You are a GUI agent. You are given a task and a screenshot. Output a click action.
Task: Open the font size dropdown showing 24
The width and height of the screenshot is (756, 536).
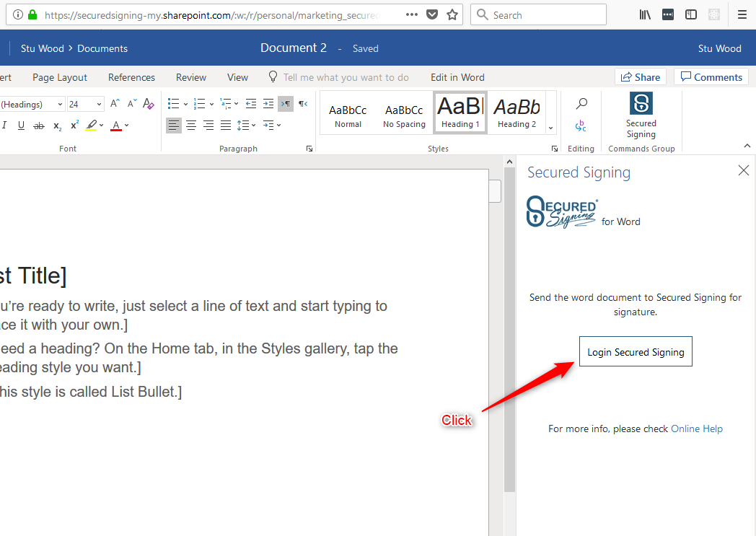click(x=85, y=104)
